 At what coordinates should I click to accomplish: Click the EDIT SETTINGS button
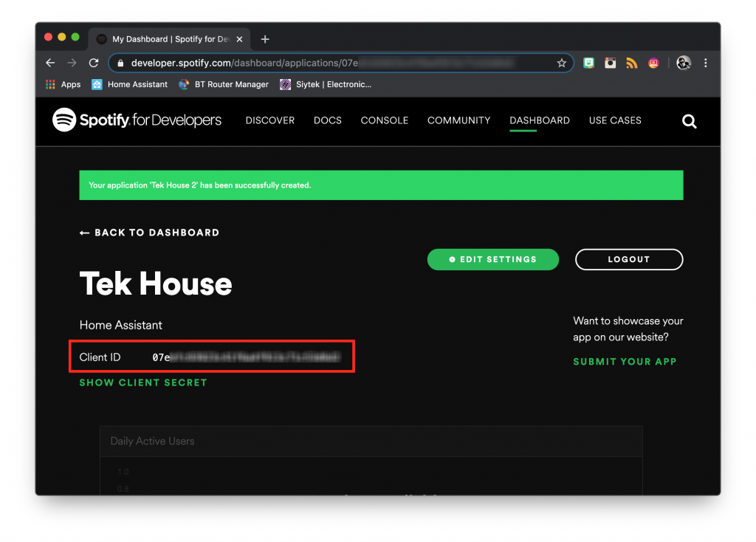click(492, 259)
